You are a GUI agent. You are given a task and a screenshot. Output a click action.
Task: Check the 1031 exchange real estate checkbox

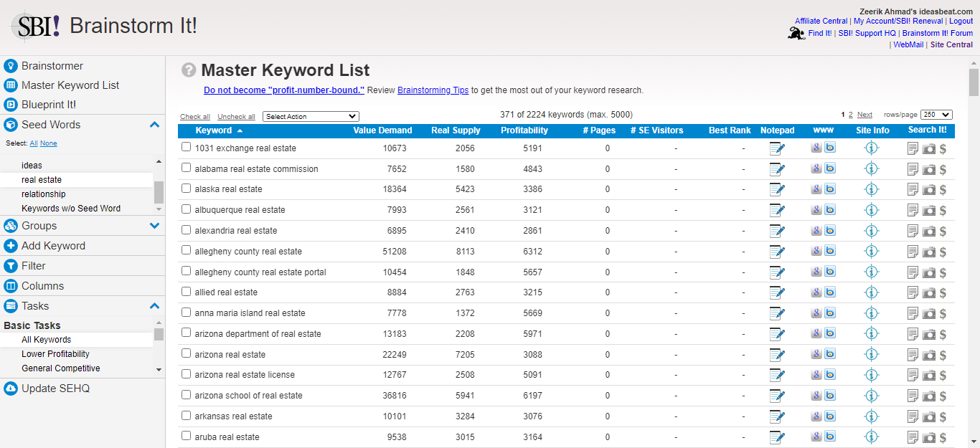(187, 147)
